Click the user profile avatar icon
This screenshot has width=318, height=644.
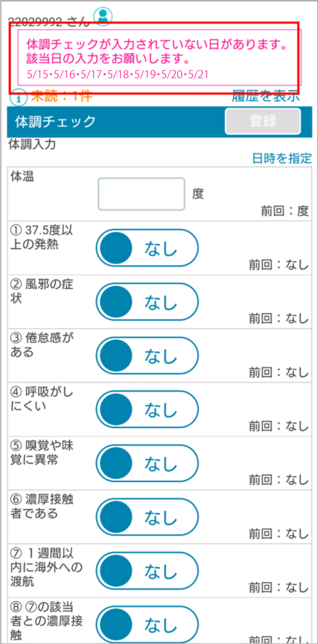(103, 15)
